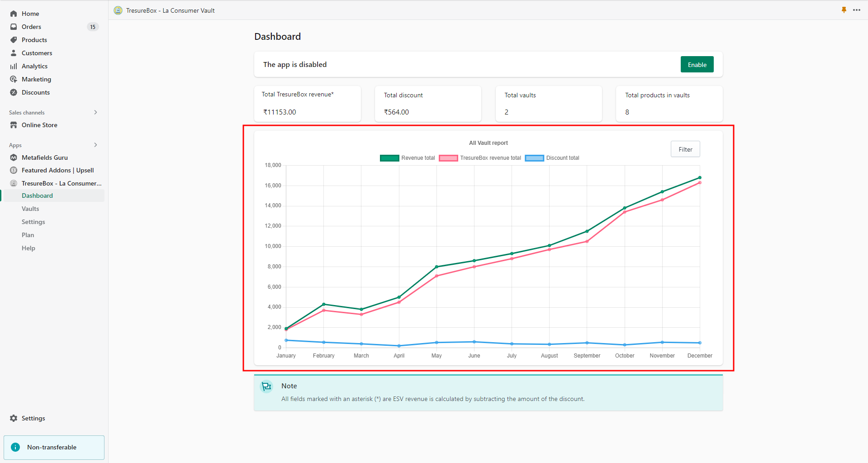
Task: Open Discounts link in sidebar
Action: point(36,92)
